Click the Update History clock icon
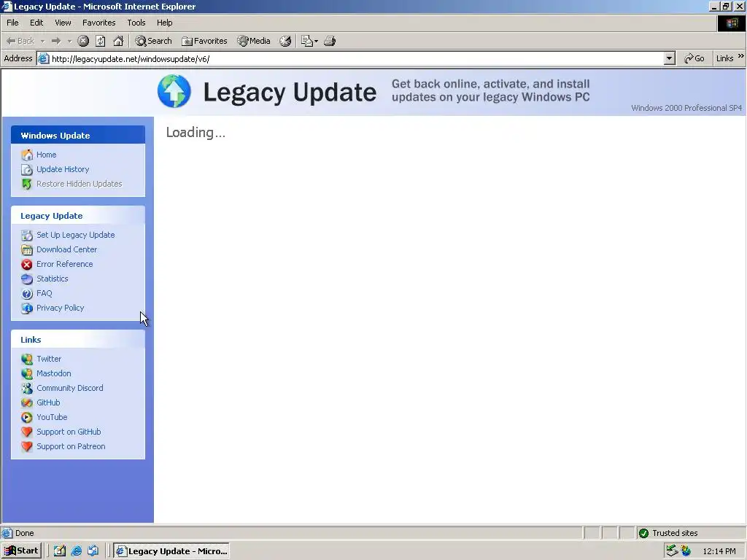Image resolution: width=747 pixels, height=560 pixels. pos(27,169)
